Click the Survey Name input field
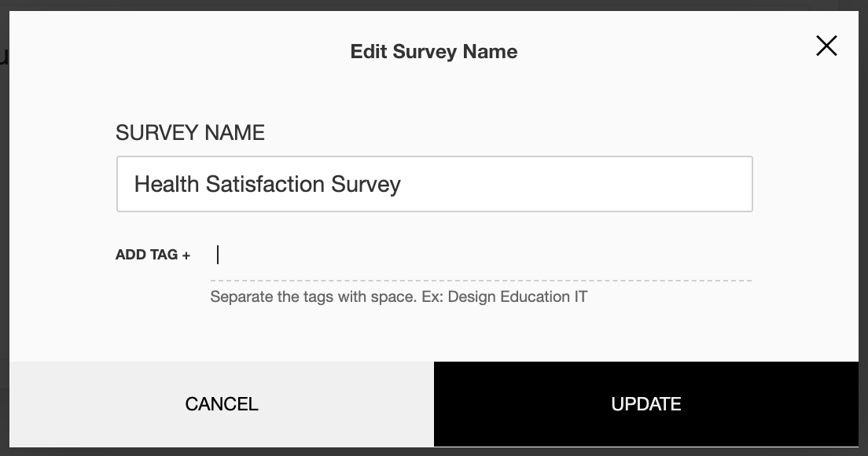Screen dimensions: 868x456 (434, 184)
